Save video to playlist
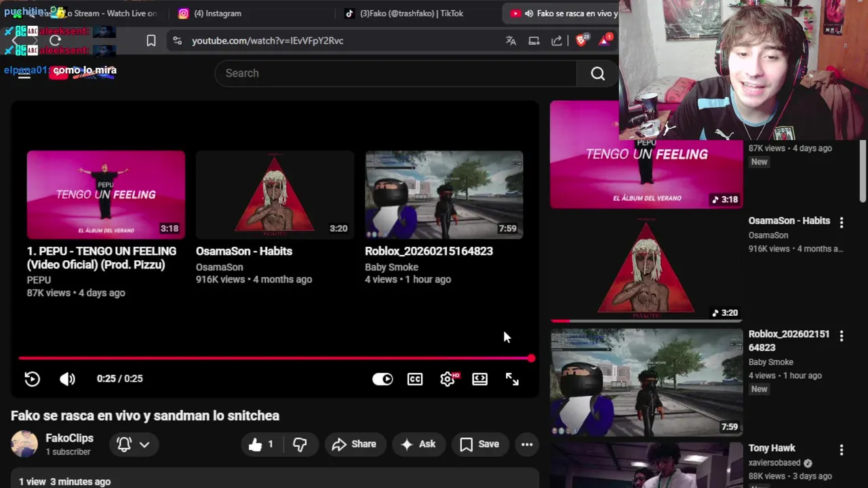 coord(479,445)
